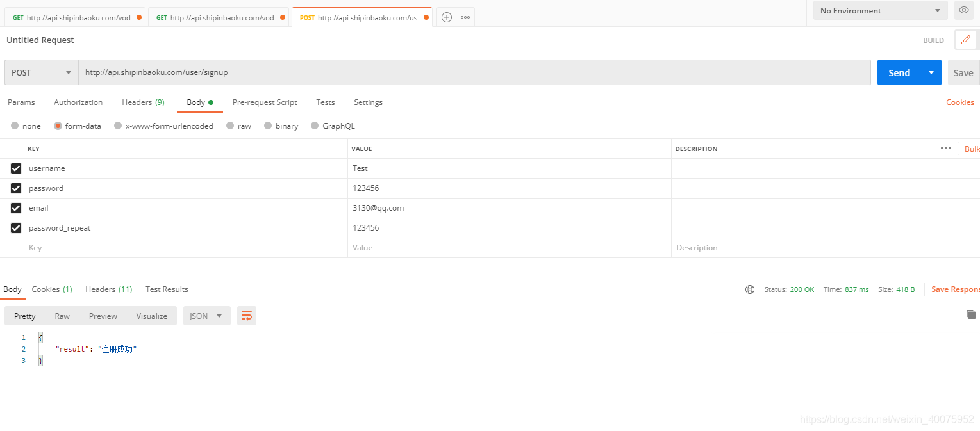Screen dimensions: 980x431
Task: Toggle line wrap icon in response toolbar
Action: [247, 316]
